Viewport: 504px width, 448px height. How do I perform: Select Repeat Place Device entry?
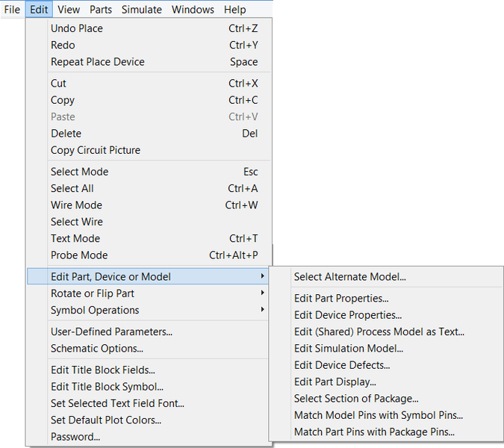(98, 62)
